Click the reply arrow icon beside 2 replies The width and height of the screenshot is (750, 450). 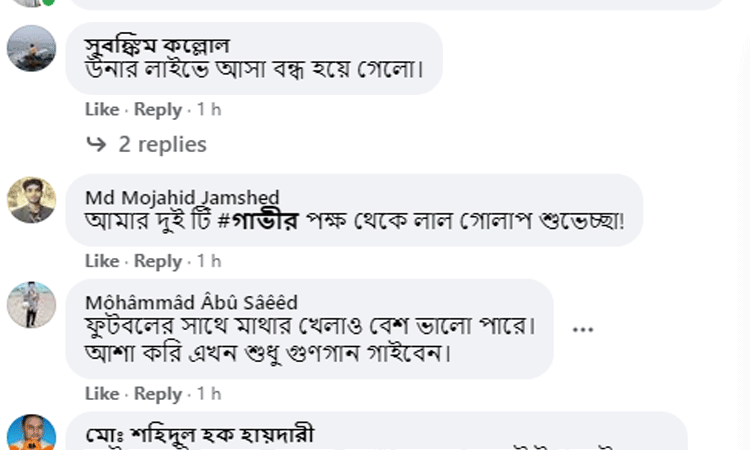tap(96, 144)
